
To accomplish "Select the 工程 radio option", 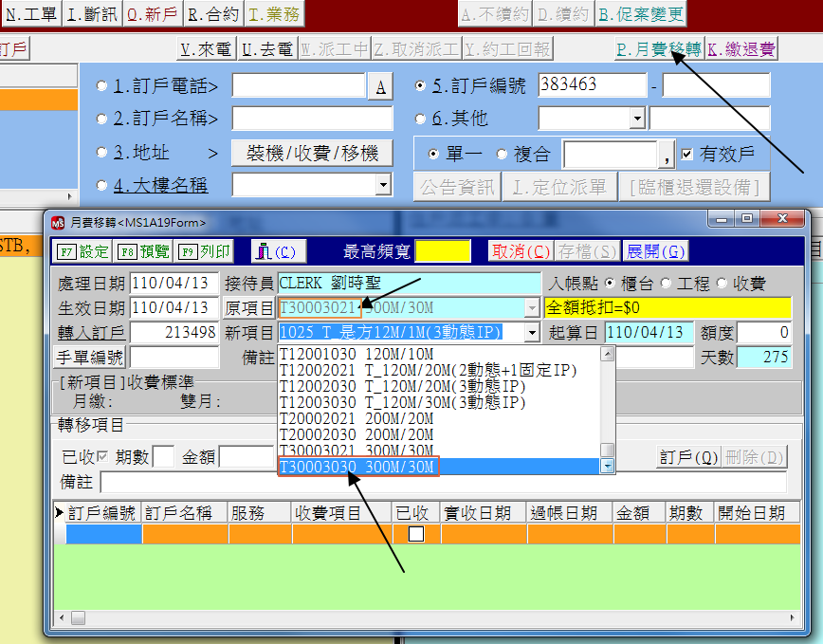I will pos(666,284).
